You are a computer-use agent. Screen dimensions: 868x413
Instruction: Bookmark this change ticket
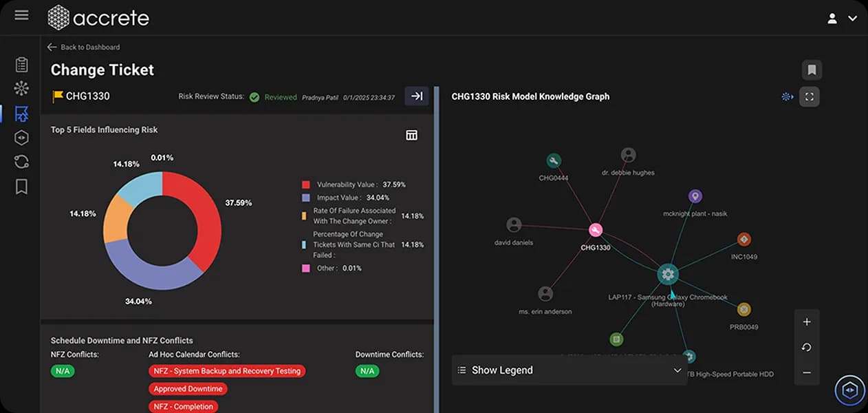pyautogui.click(x=812, y=70)
